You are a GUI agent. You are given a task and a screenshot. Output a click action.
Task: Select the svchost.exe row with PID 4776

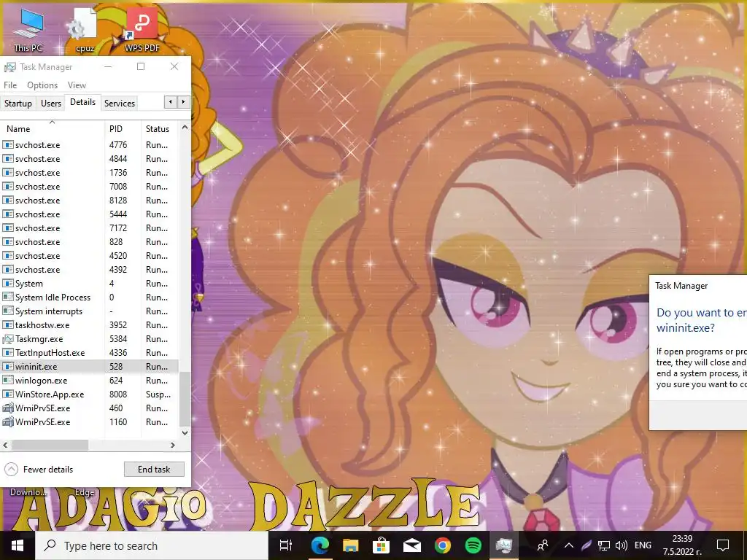pyautogui.click(x=90, y=145)
